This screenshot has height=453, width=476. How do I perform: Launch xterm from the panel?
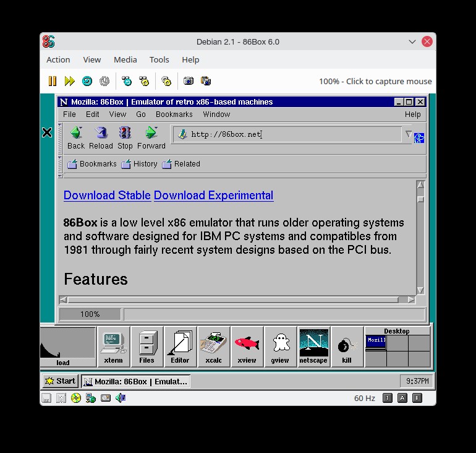[114, 347]
